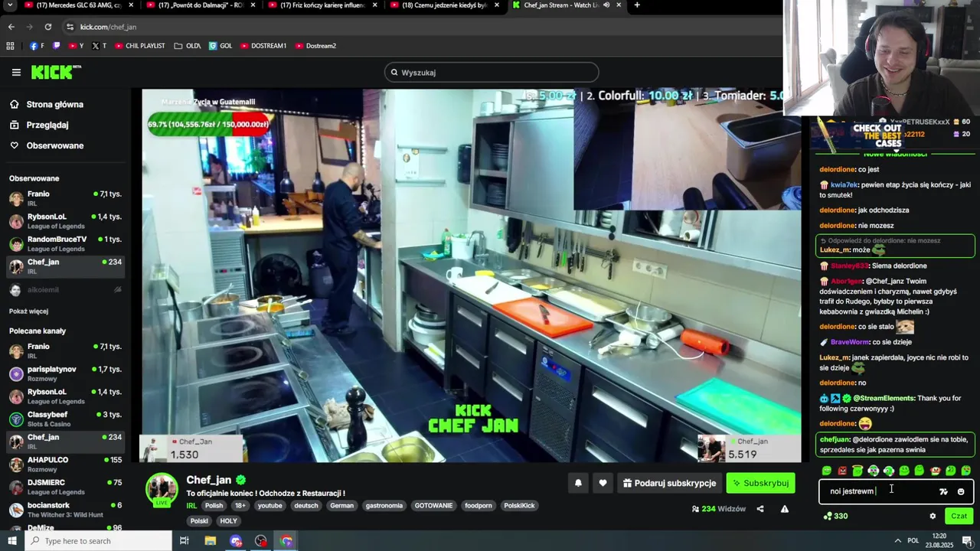This screenshot has width=980, height=551.
Task: Open Chrome from taskbar
Action: pos(286,541)
